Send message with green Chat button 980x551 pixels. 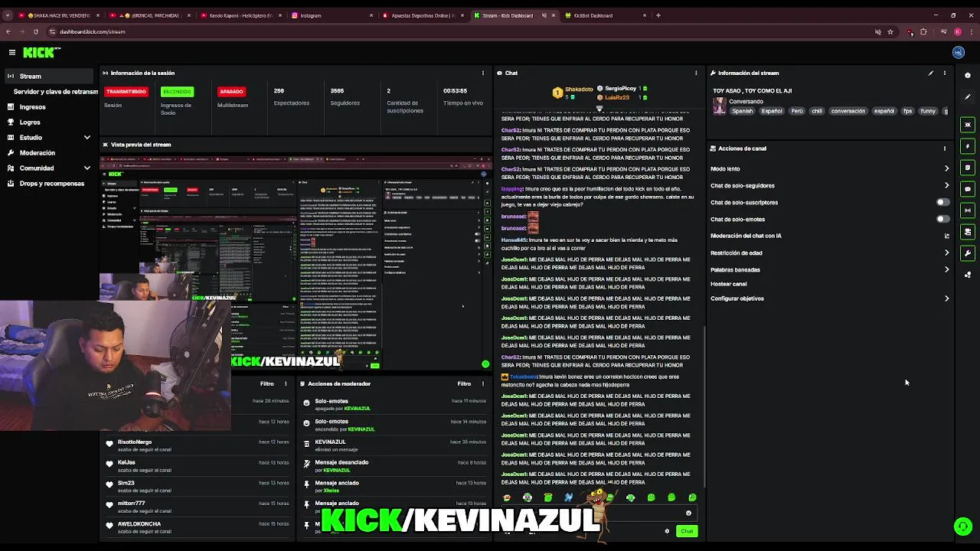point(687,531)
